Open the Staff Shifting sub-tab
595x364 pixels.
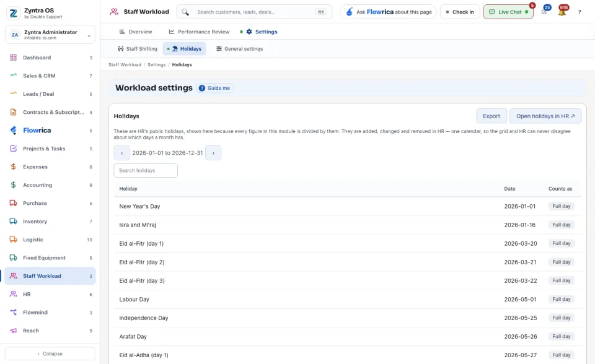(x=138, y=49)
